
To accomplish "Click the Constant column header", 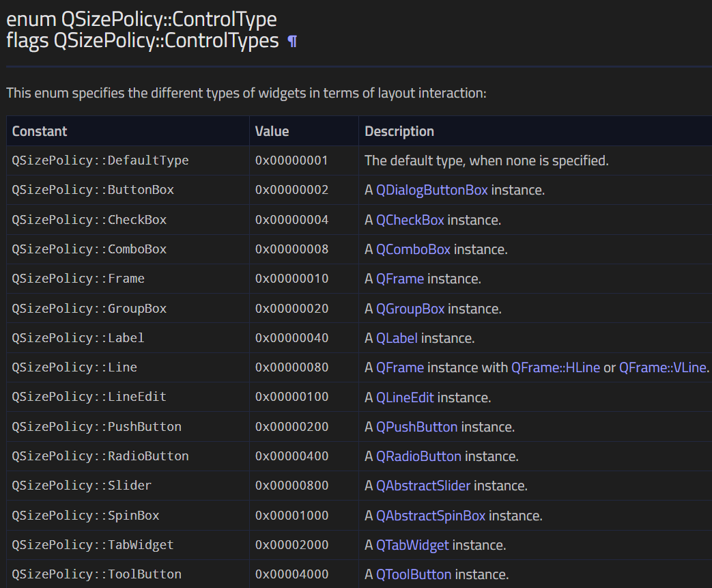I will (40, 131).
